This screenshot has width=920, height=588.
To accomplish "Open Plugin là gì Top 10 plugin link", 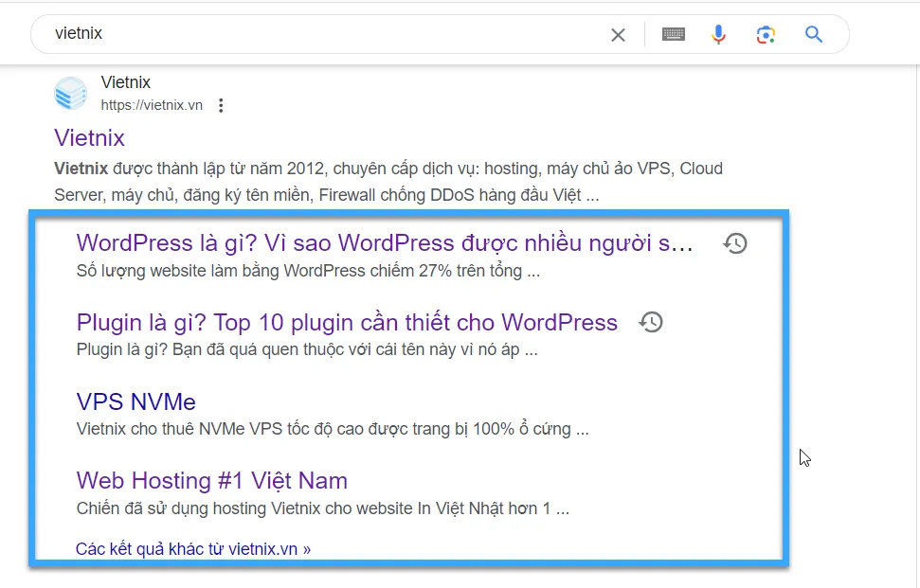I will pyautogui.click(x=347, y=323).
